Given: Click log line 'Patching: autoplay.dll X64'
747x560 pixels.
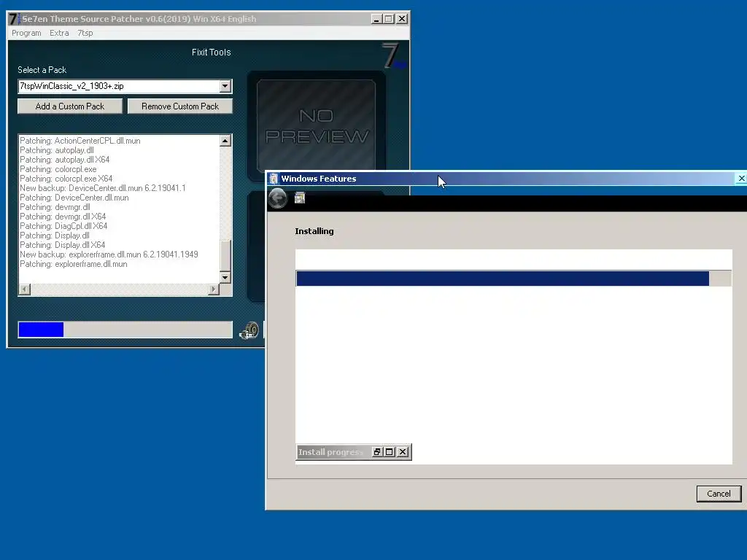Looking at the screenshot, I should [65, 160].
